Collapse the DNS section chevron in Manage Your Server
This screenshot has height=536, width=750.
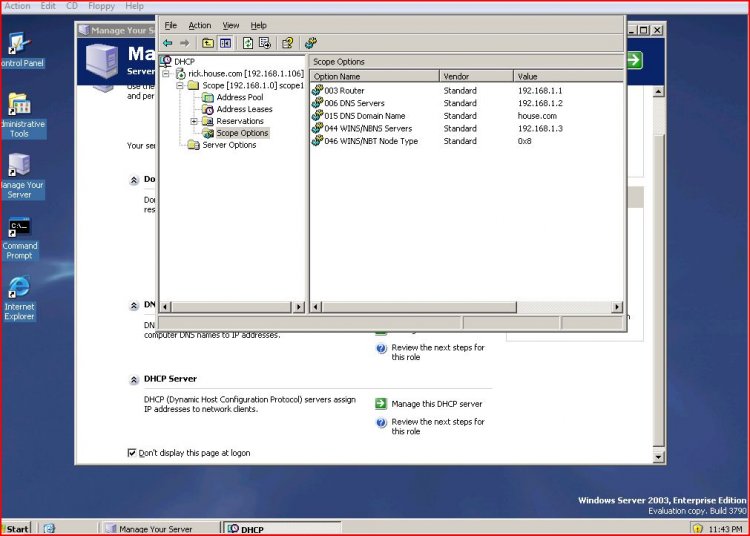click(x=134, y=306)
